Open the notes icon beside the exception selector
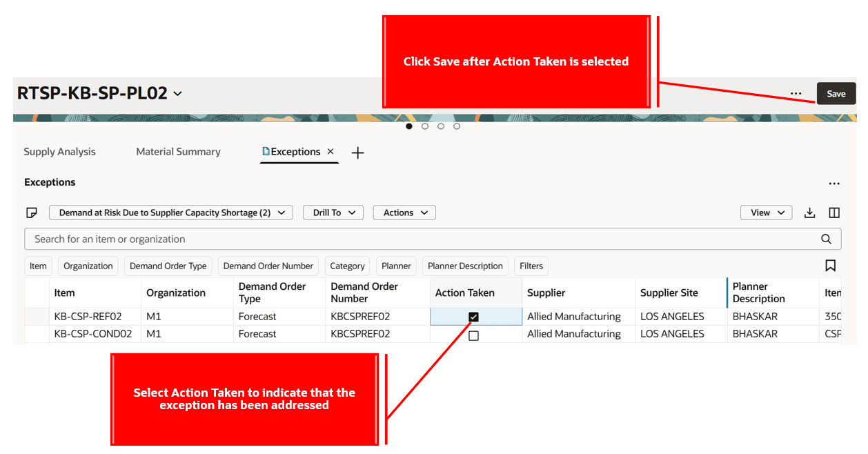Image resolution: width=868 pixels, height=454 pixels. tap(32, 213)
